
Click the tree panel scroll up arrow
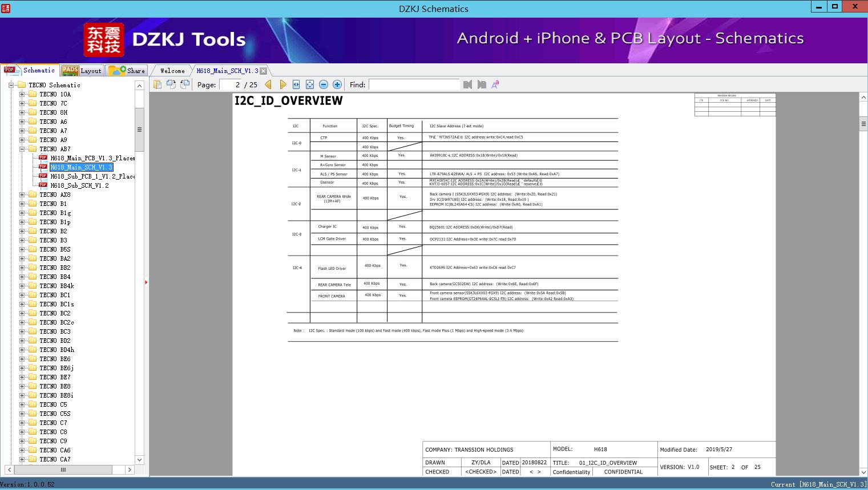139,86
